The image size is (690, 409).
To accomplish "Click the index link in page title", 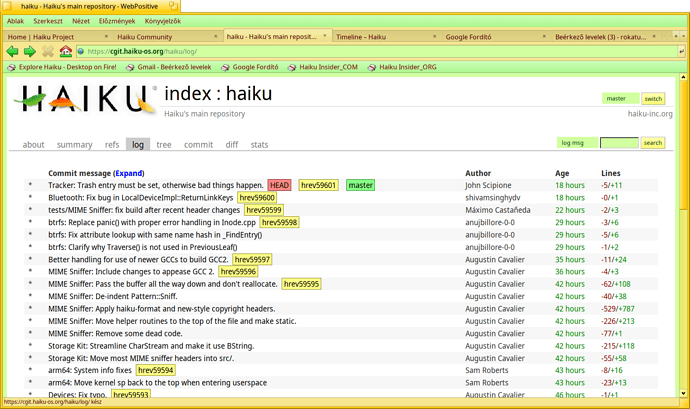I will click(188, 94).
